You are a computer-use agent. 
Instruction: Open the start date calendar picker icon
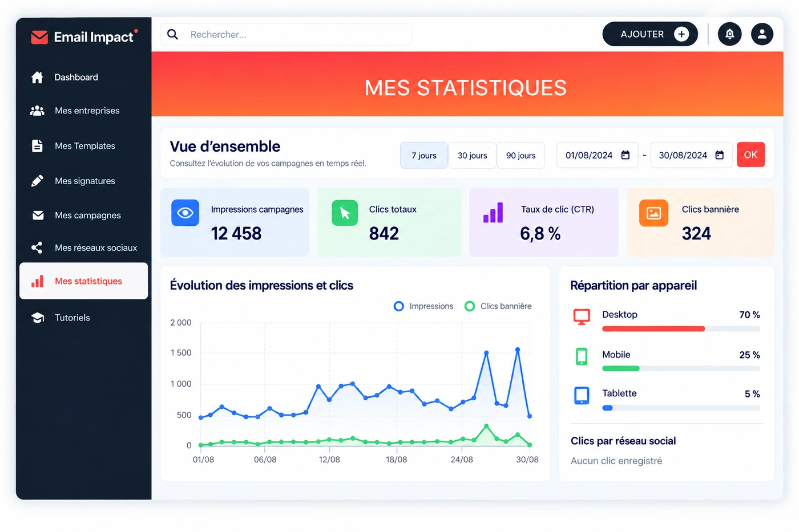pos(626,155)
